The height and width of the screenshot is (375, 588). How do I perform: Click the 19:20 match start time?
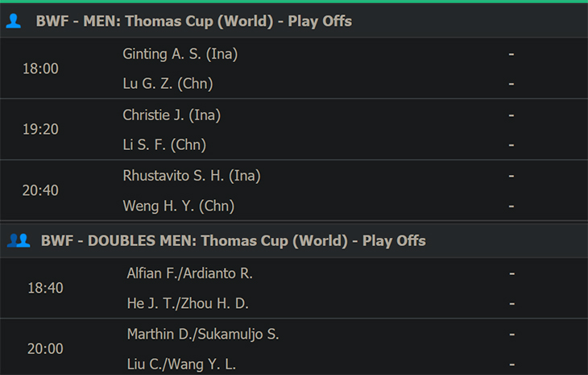tap(40, 130)
